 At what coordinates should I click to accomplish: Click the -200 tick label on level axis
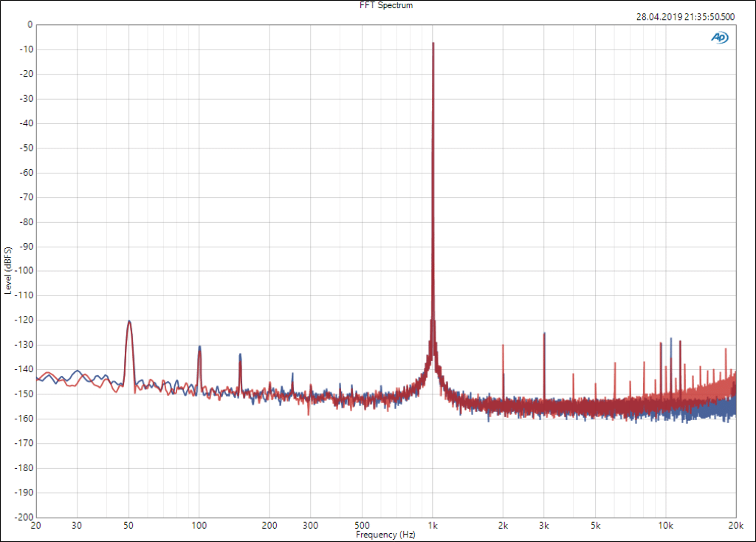click(26, 517)
